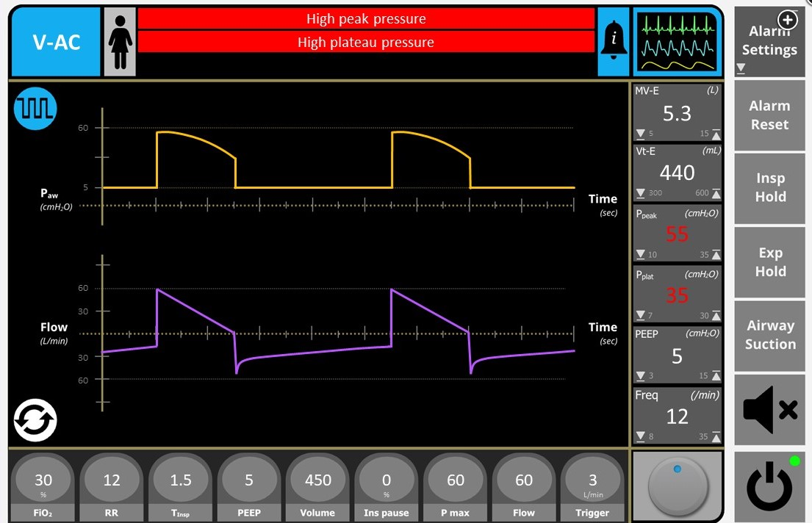Lower the Pplat lower alarm limit arrow
This screenshot has width=812, height=523.
641,316
